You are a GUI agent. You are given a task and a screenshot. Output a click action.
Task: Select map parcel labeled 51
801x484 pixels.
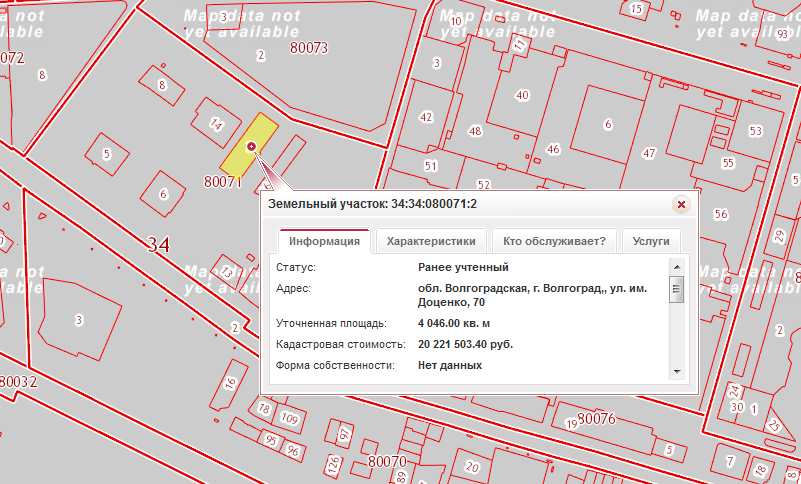click(x=431, y=166)
